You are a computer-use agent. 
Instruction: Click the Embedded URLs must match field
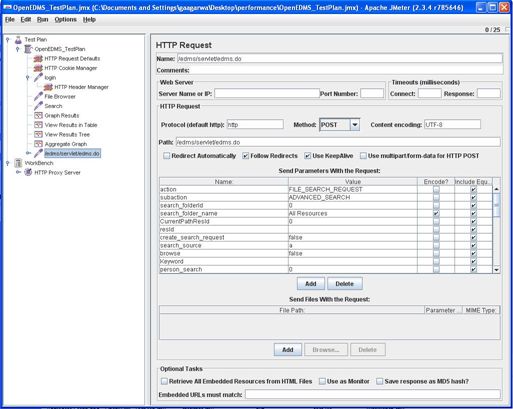pyautogui.click(x=373, y=395)
